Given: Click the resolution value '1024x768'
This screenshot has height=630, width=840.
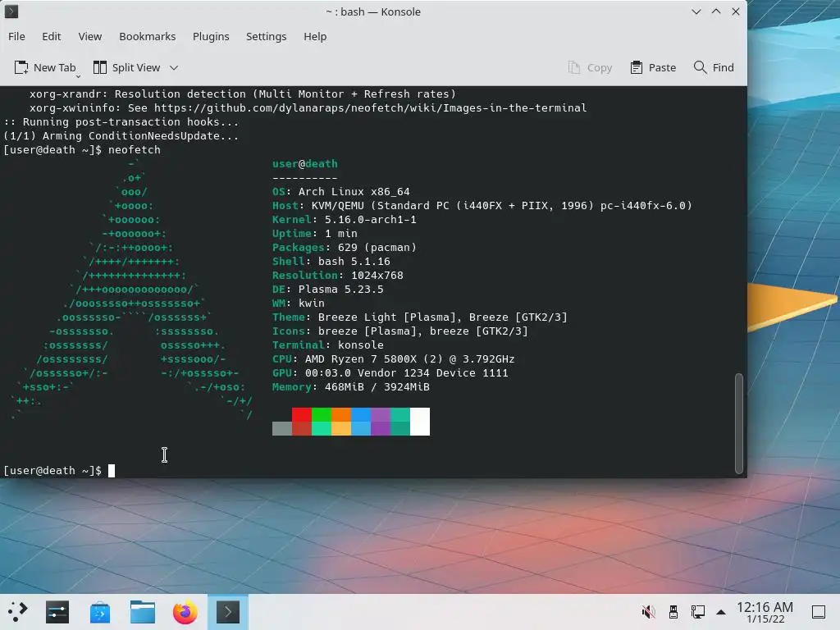Looking at the screenshot, I should (377, 276).
